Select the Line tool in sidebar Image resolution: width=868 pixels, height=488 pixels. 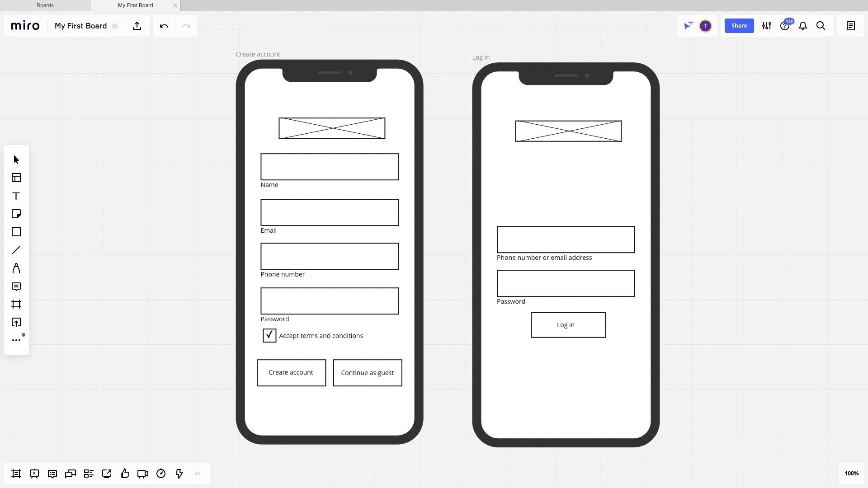[x=16, y=250]
